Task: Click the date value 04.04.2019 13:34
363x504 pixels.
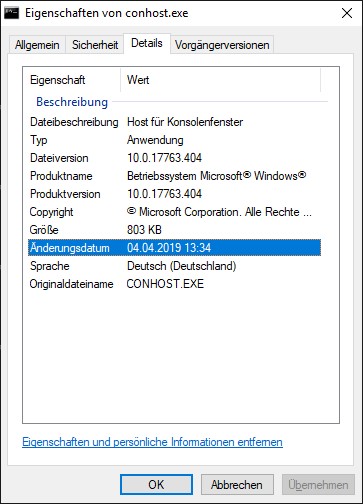Action: coord(169,248)
